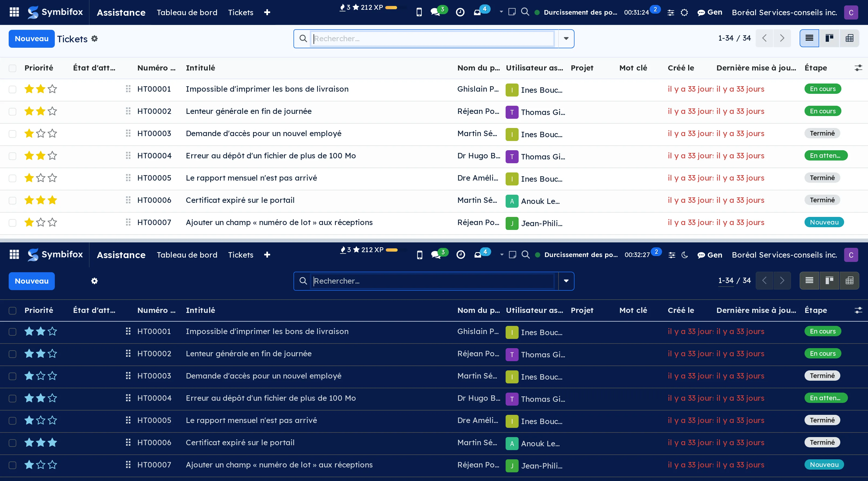Image resolution: width=868 pixels, height=481 pixels.
Task: Select list view icon in dark window
Action: (x=809, y=281)
